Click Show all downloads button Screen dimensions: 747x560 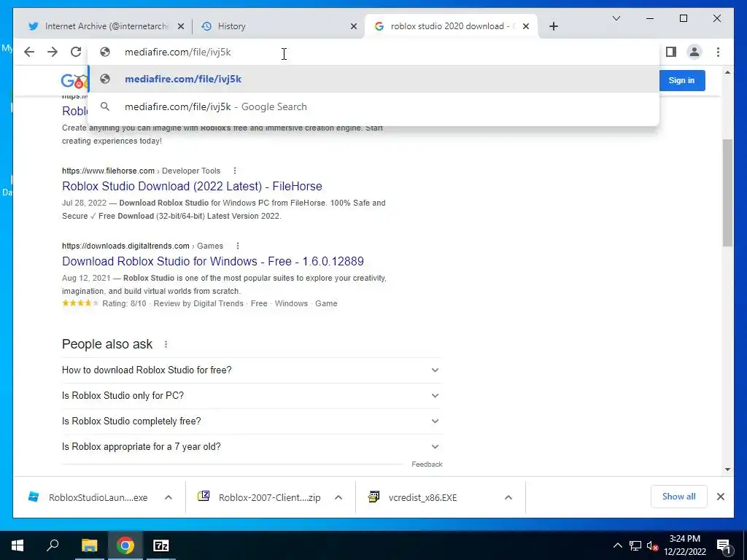coord(679,497)
